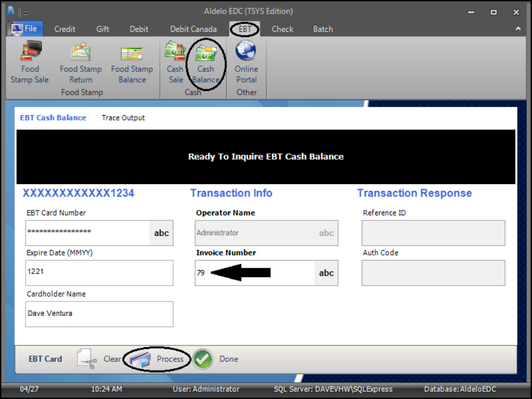Switch to the Gift ribbon tab
532x399 pixels.
point(103,29)
